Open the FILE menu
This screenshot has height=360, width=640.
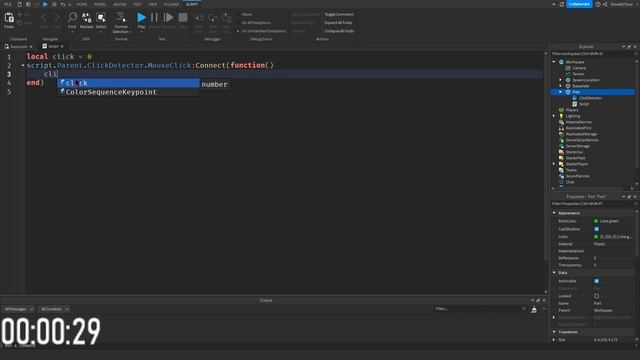click(x=8, y=4)
